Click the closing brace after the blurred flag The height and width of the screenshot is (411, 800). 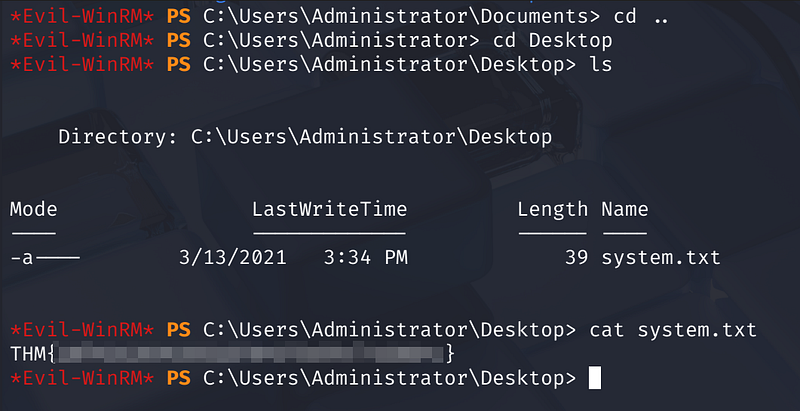coord(451,353)
